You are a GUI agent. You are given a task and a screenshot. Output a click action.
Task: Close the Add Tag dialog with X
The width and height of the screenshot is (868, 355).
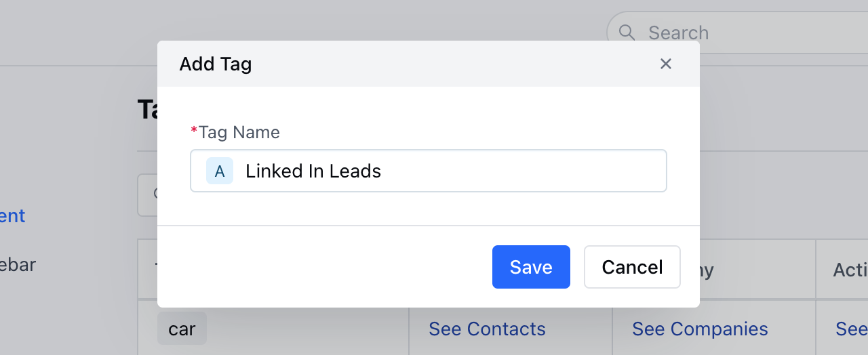pos(666,64)
